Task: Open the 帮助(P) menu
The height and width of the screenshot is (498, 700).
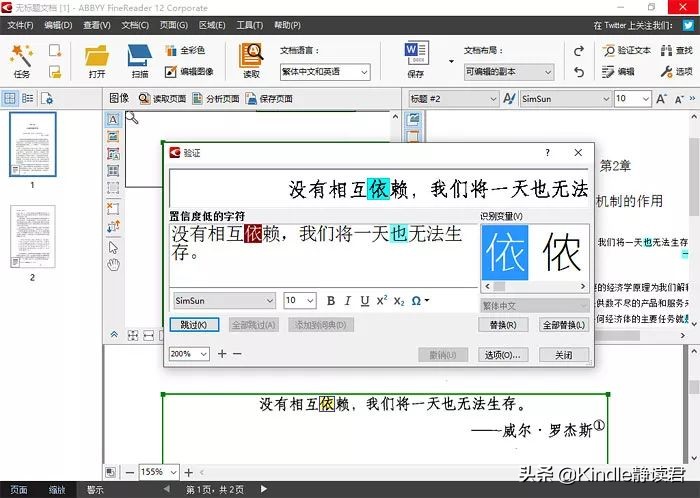Action: tap(287, 25)
